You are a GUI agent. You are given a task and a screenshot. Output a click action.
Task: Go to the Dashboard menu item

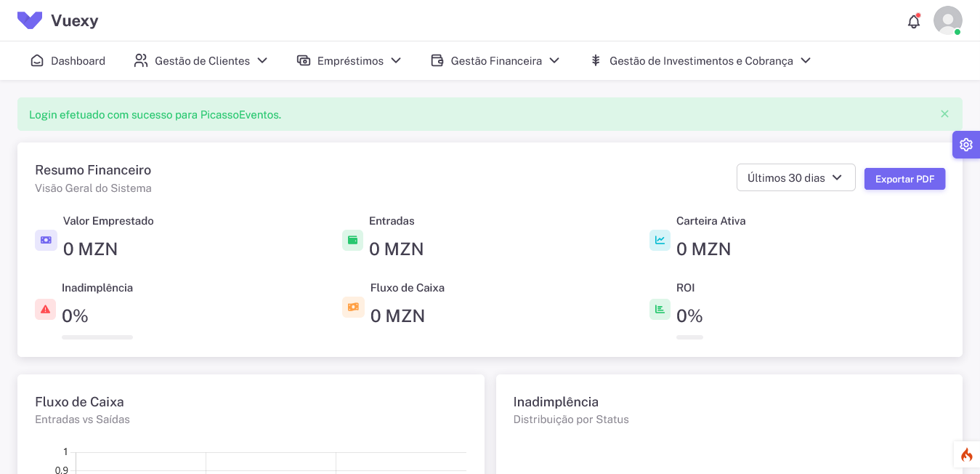(x=68, y=61)
